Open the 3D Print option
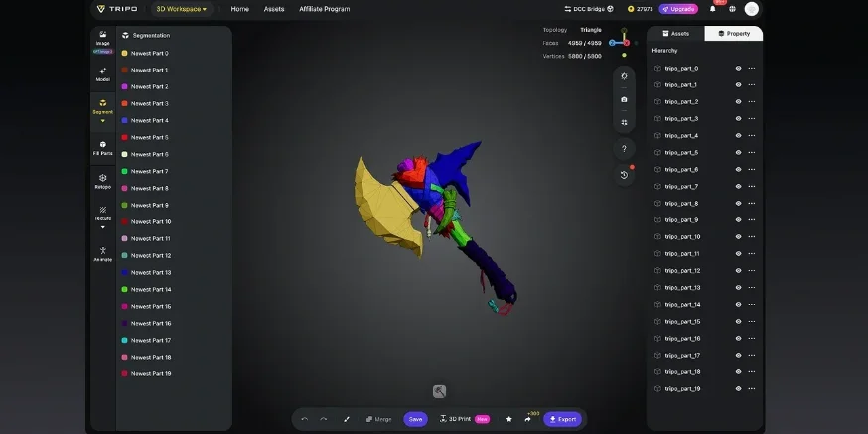Screen dimensions: 868x434 tap(464, 419)
